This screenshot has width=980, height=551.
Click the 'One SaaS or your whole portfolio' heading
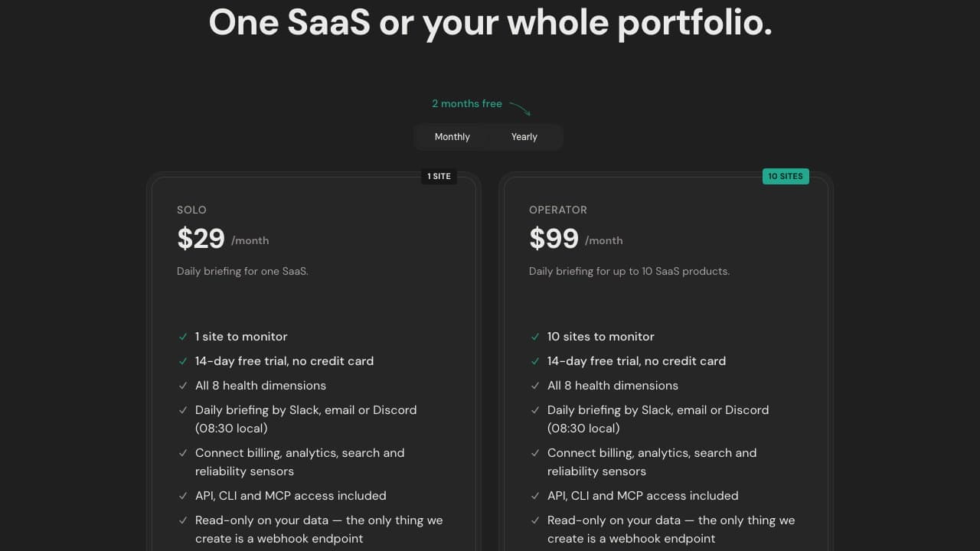pos(490,22)
